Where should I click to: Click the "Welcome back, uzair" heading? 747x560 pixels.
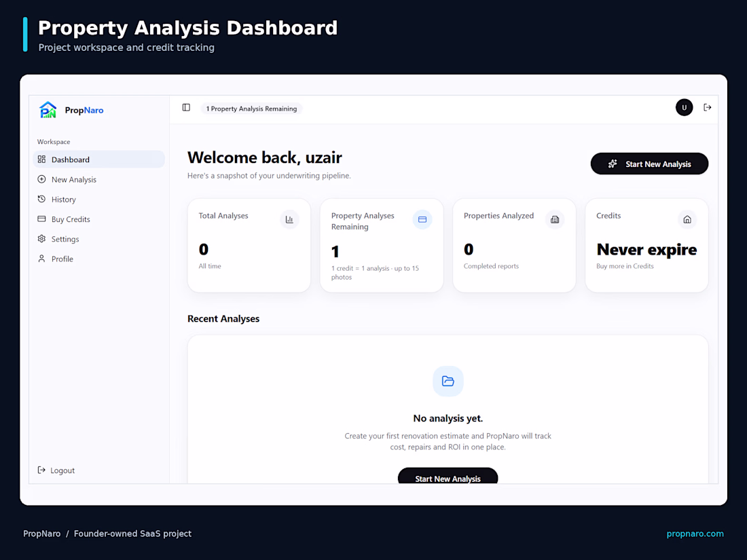point(265,157)
